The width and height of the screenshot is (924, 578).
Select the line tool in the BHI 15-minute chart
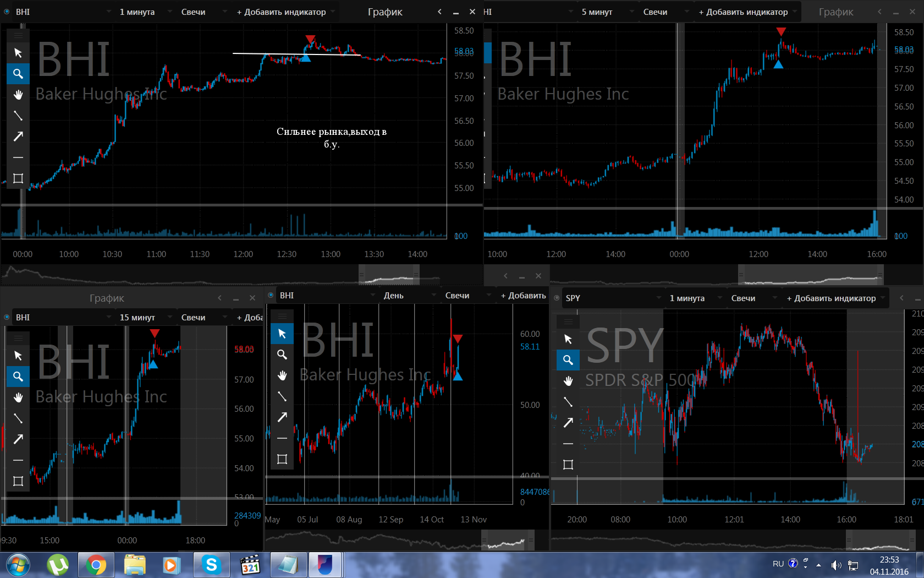tap(18, 418)
